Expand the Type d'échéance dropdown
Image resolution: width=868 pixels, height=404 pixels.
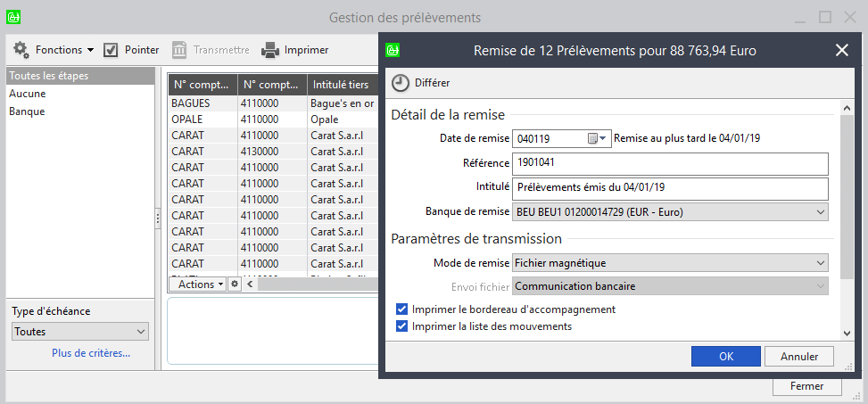point(140,332)
